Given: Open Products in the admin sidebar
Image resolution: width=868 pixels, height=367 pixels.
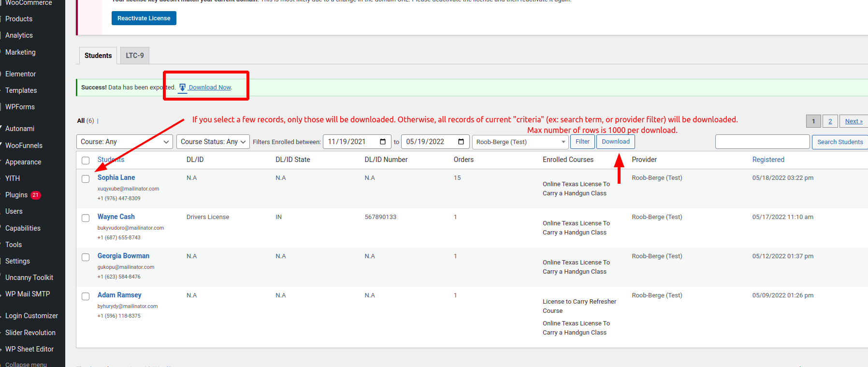Looking at the screenshot, I should (x=19, y=19).
